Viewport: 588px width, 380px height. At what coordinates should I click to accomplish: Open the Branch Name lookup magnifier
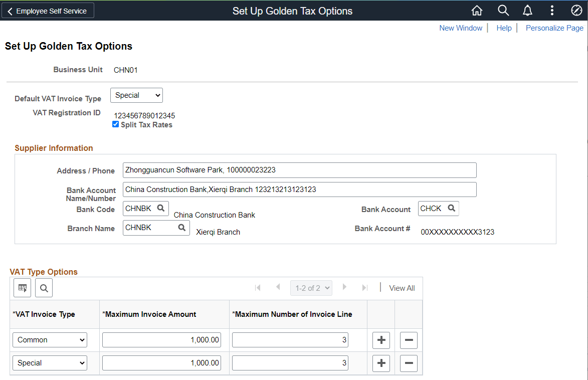click(x=181, y=227)
